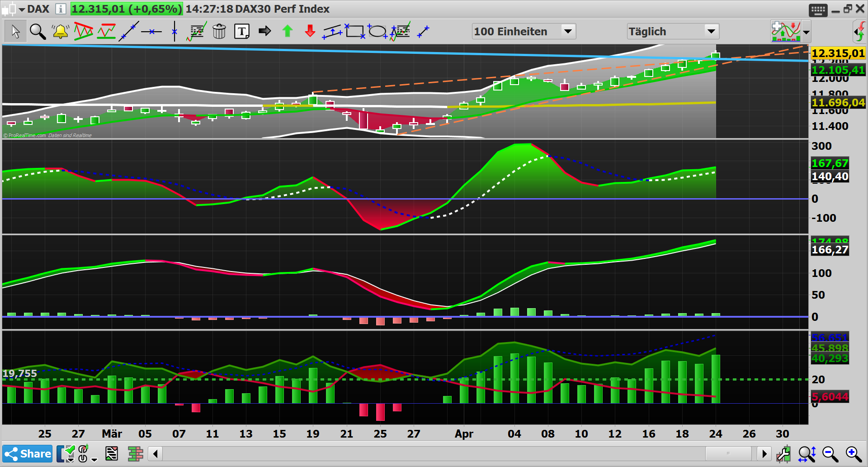The height and width of the screenshot is (467, 868).
Task: Open chart settings wrench icon
Action: 783,453
